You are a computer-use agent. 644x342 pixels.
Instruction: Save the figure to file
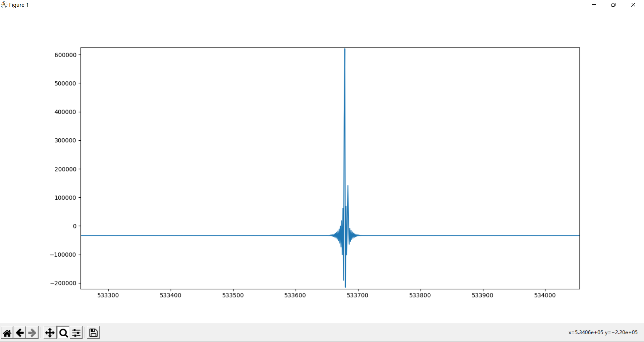coord(93,333)
